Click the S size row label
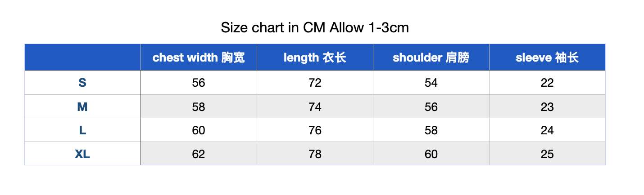The height and width of the screenshot is (195, 644). point(82,83)
